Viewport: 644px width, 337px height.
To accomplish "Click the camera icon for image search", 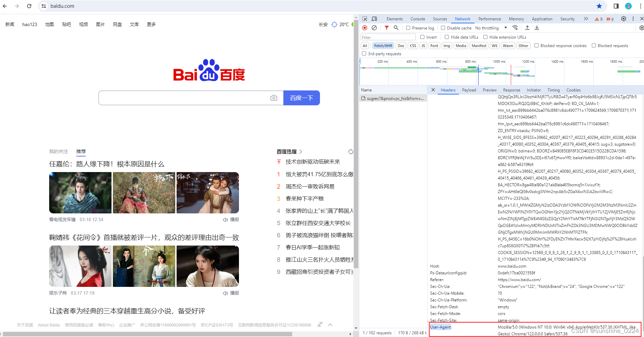I will tap(274, 98).
